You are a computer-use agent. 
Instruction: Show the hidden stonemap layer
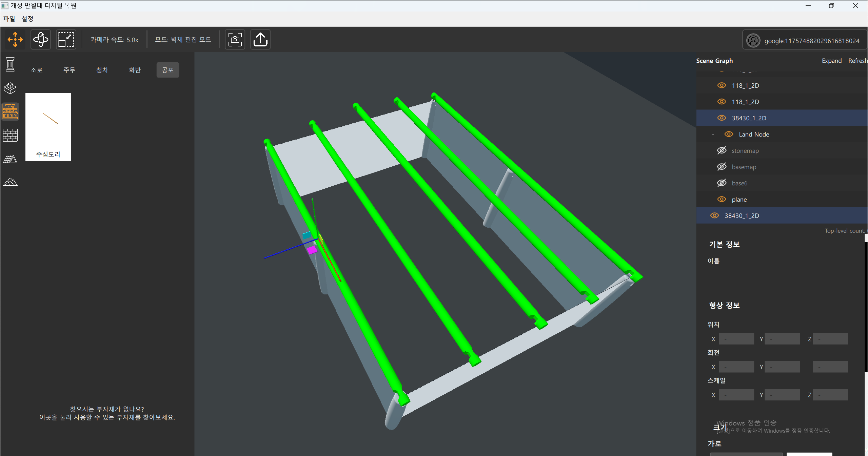click(x=722, y=150)
